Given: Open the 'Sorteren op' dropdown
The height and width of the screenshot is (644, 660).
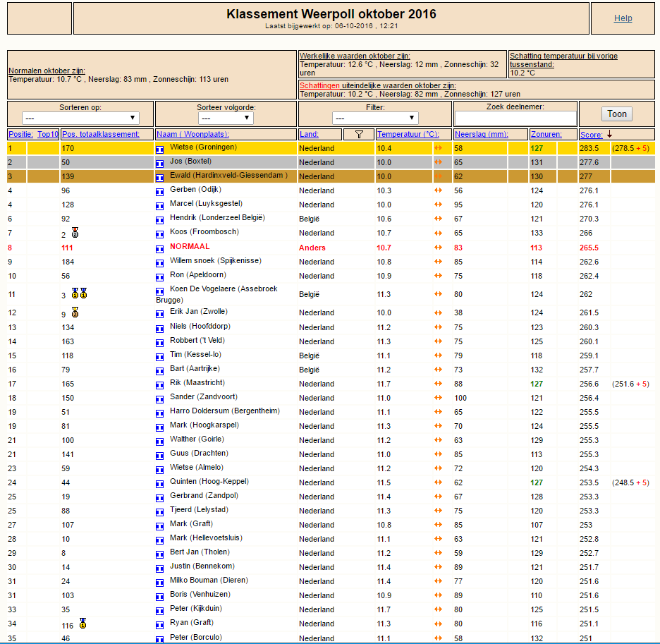Looking at the screenshot, I should (x=80, y=118).
